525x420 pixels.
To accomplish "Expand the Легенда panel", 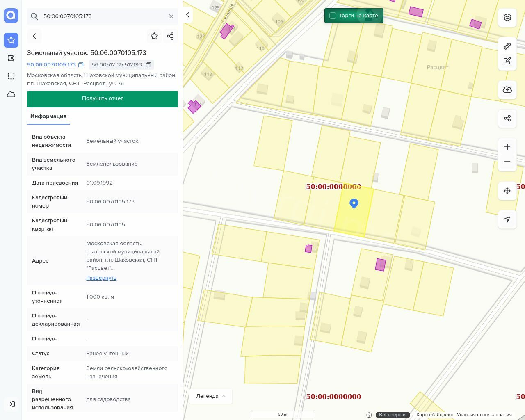I will [211, 396].
